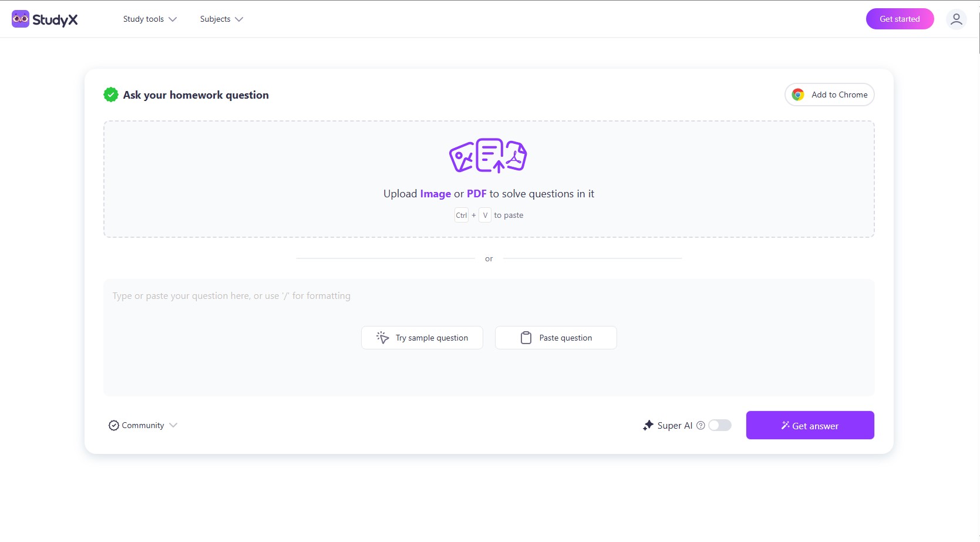Open the Subjects dropdown menu
The image size is (980, 542).
tap(221, 19)
